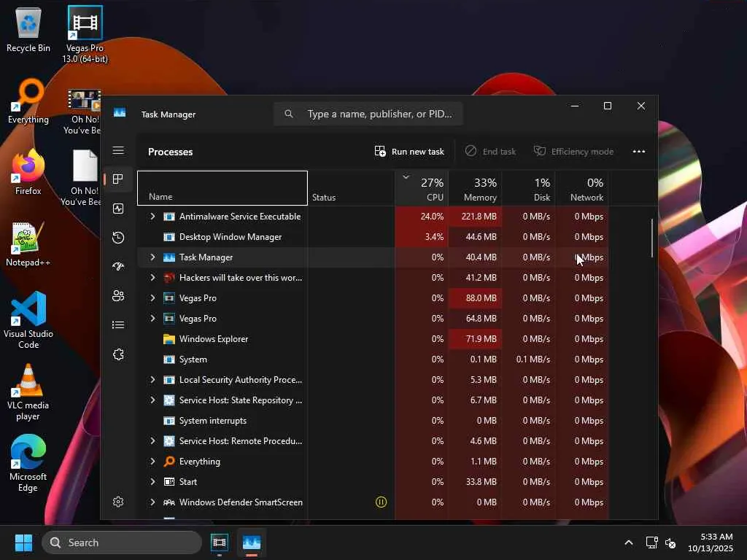Screen dimensions: 747x560
Task: Click the Desktop Window Manager process icon
Action: pos(169,237)
